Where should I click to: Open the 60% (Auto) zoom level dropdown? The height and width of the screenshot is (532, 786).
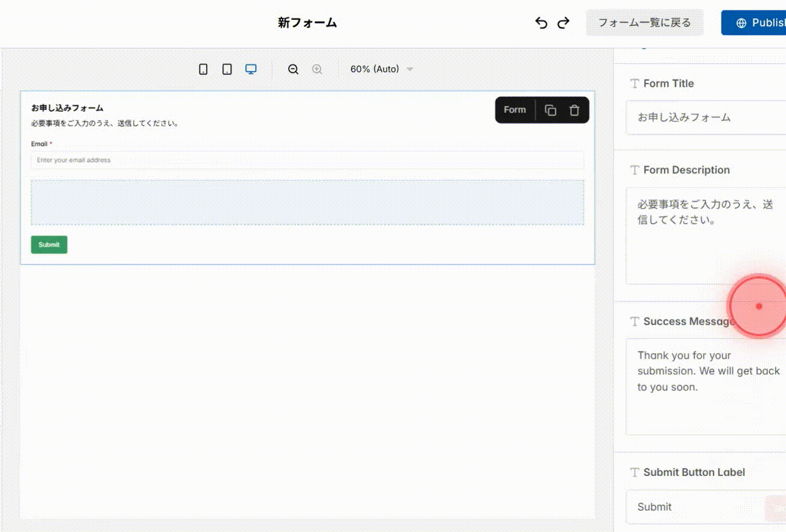click(x=380, y=69)
